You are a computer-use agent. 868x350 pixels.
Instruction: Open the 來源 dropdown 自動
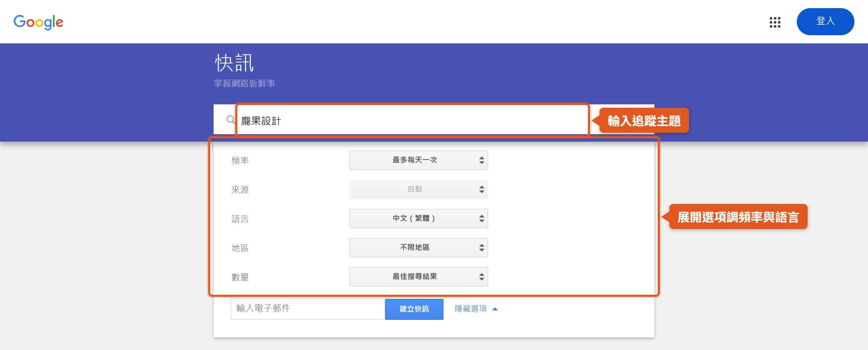[418, 189]
